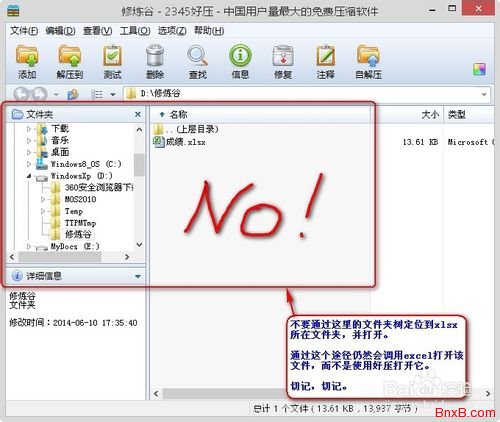Viewport: 500px width, 422px height.
Task: Select the MOS2010 folder in tree
Action: point(80,199)
